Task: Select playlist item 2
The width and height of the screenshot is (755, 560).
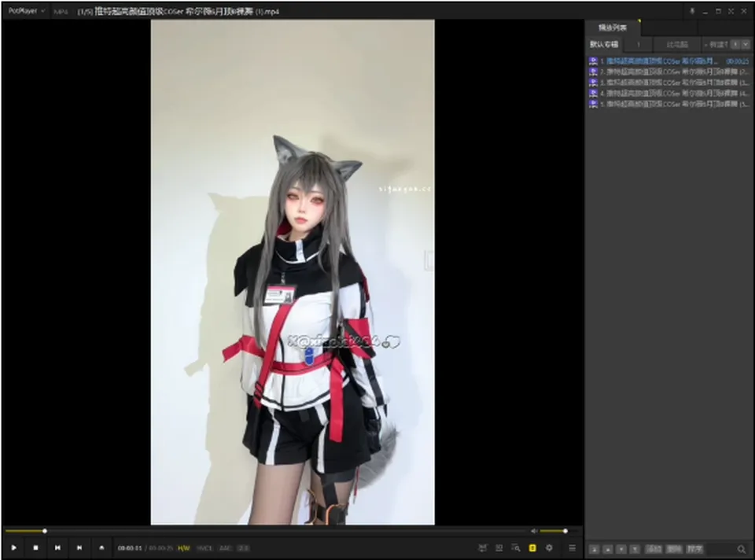Action: tap(668, 72)
